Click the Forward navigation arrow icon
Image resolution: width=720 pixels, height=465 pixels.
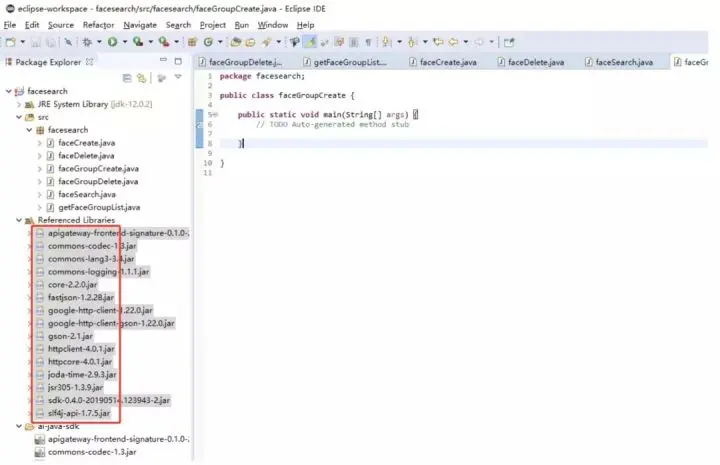[x=479, y=42]
